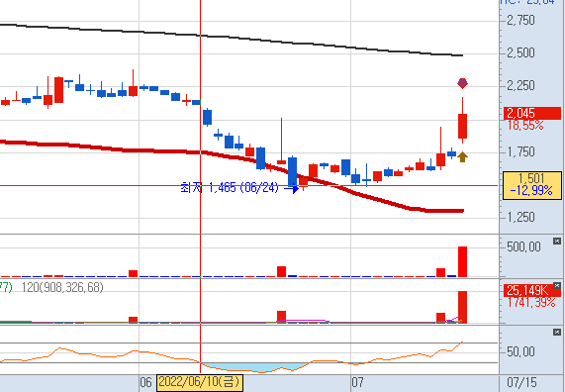Close the 25,149K volume moving-average panel
565x392 pixels.
click(x=557, y=286)
